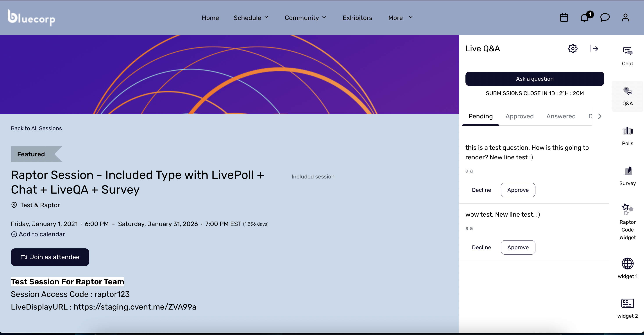Screen dimensions: 644x335
Task: Click the Raptor Session title heading
Action: (138, 182)
